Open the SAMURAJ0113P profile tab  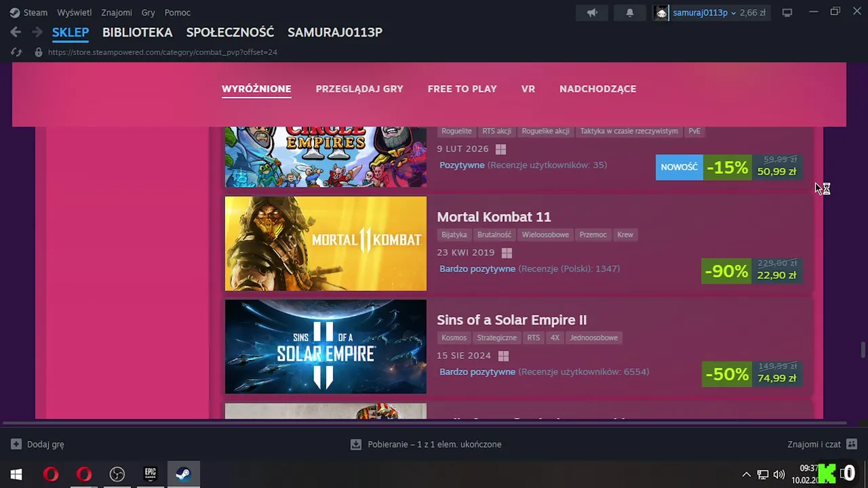tap(335, 32)
